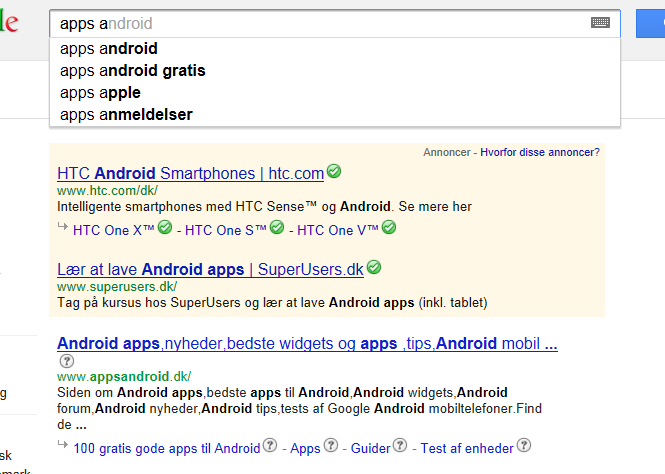Click the "Annoncer" label
The height and width of the screenshot is (474, 665).
pyautogui.click(x=447, y=152)
